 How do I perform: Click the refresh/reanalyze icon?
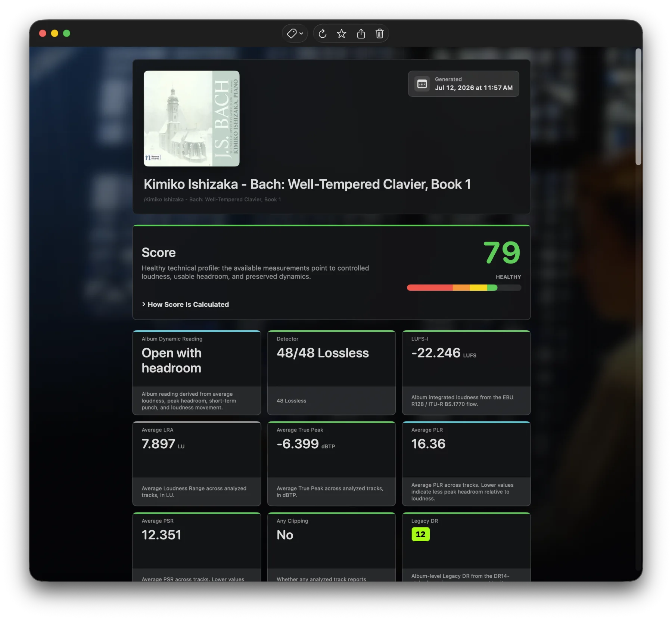tap(323, 34)
